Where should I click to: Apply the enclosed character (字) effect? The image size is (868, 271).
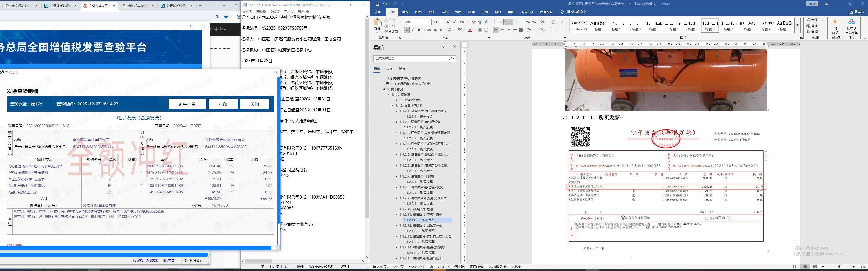click(486, 30)
